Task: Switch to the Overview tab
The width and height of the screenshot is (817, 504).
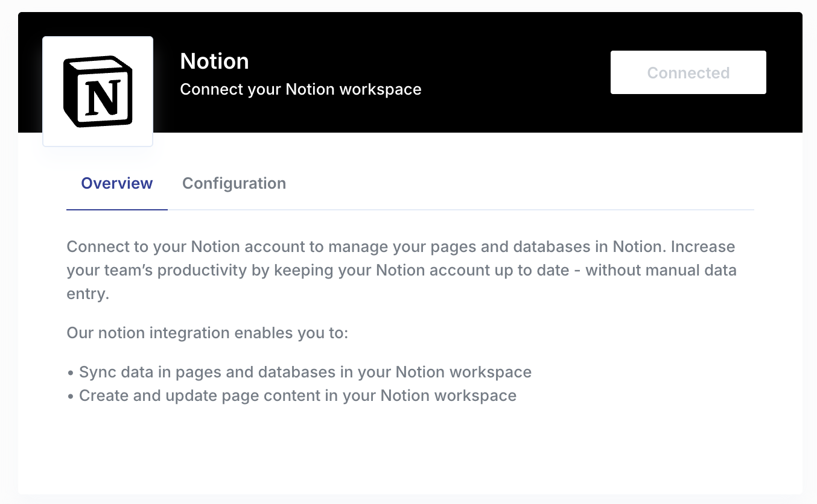Action: (117, 183)
